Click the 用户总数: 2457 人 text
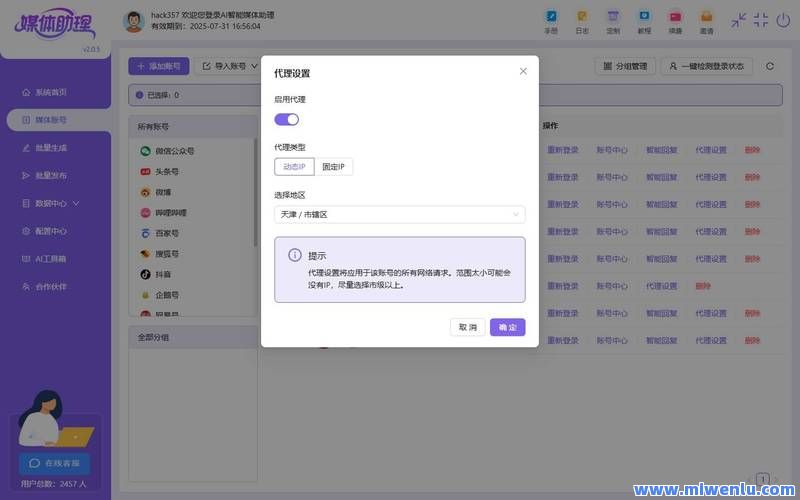Screen dimensions: 800x500 pyautogui.click(x=54, y=484)
